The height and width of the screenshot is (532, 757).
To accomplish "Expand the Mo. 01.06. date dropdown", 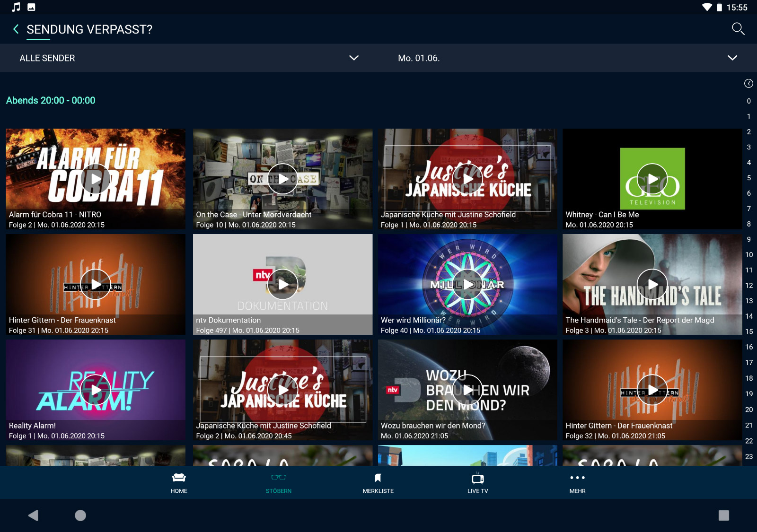I will pyautogui.click(x=568, y=58).
